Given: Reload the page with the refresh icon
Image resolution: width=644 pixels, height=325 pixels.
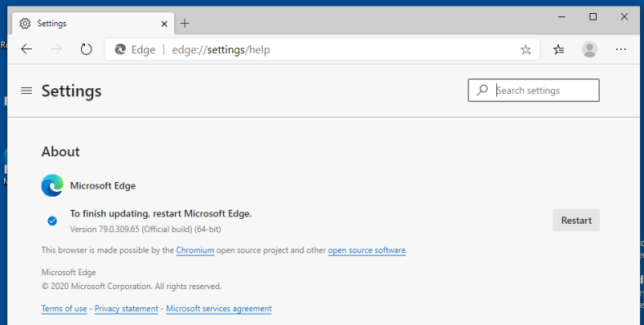Looking at the screenshot, I should click(87, 49).
